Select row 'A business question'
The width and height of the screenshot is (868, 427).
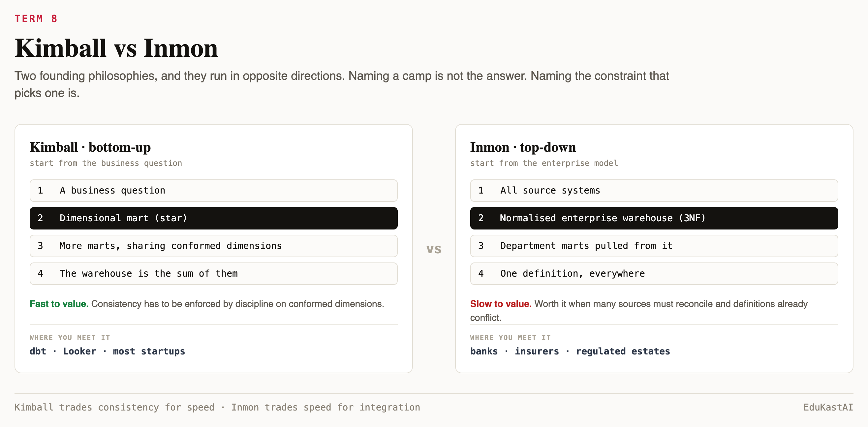[x=214, y=190]
